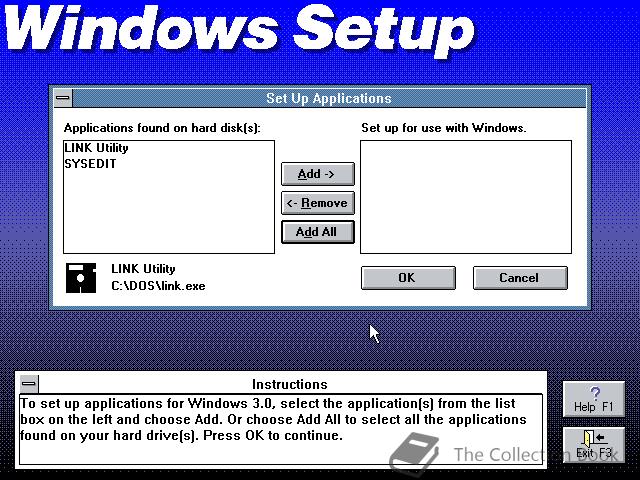Click the Add -> button
The height and width of the screenshot is (480, 640).
point(318,174)
